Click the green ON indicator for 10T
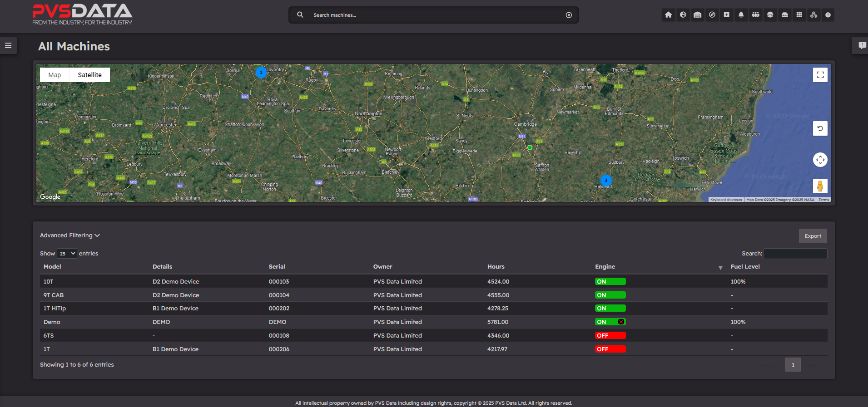Screen dimensions: 868x407 tap(610, 281)
